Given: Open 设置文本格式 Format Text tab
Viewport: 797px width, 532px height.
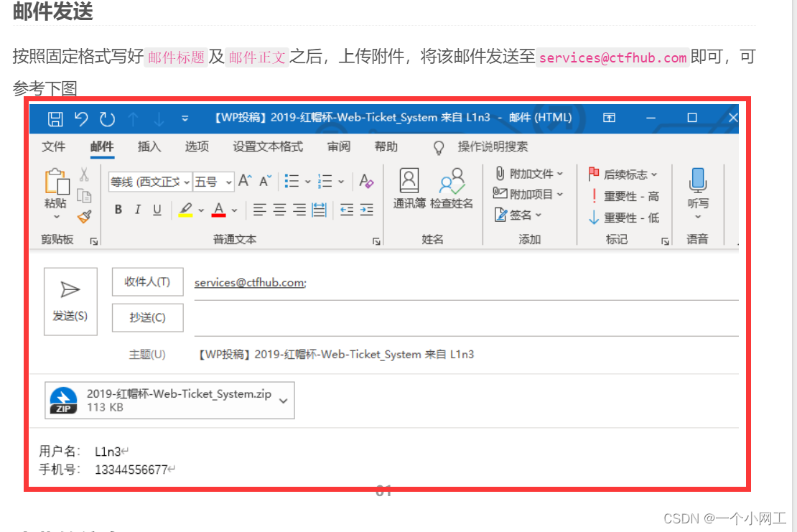Looking at the screenshot, I should click(x=268, y=147).
